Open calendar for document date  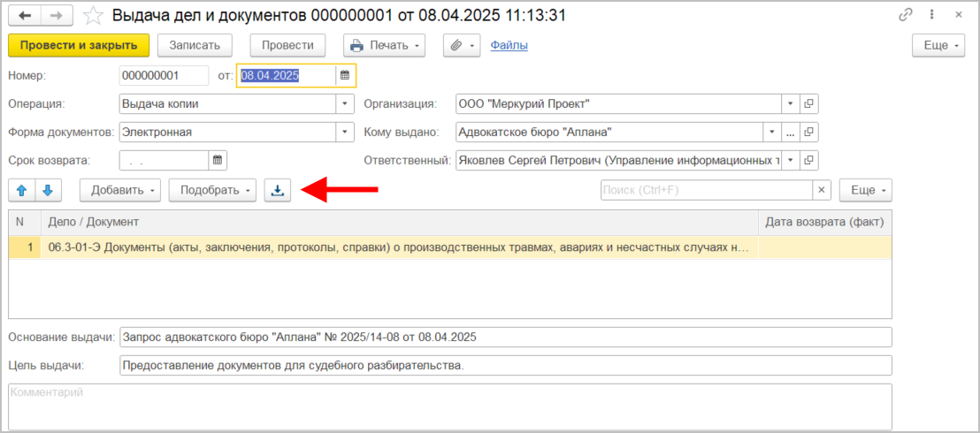[x=345, y=76]
